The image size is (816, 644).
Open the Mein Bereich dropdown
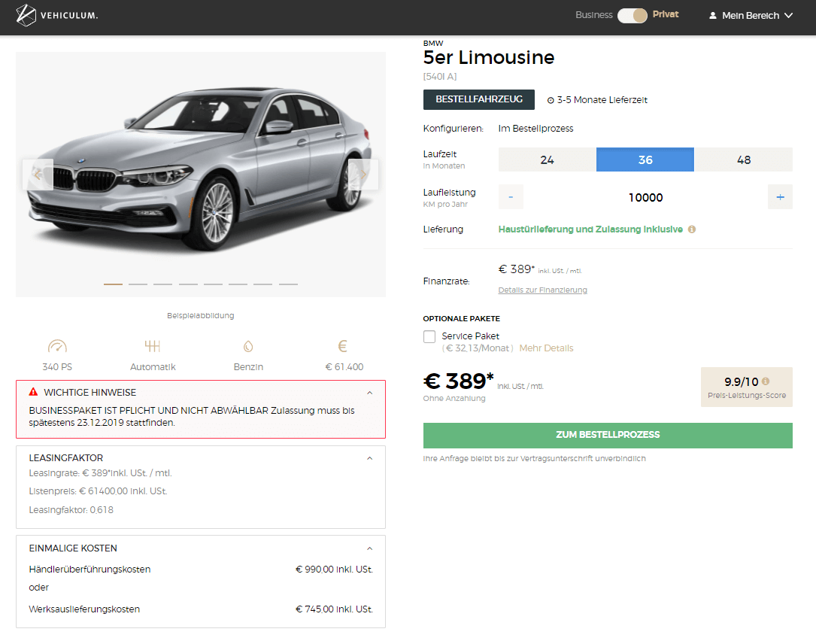751,16
